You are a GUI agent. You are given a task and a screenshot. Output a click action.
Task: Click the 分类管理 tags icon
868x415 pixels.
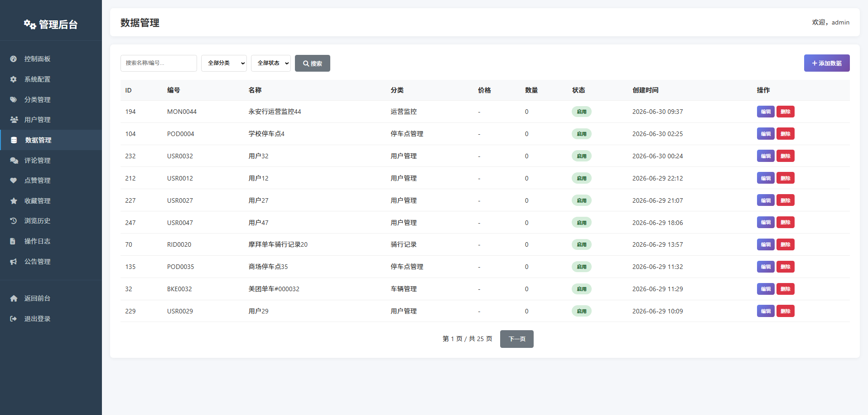14,100
